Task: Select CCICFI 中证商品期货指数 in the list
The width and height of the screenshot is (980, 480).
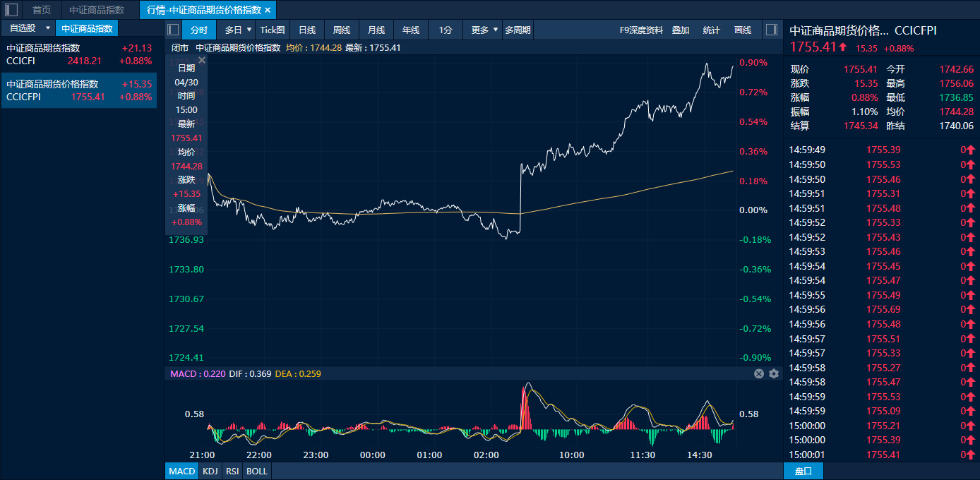Action: [78, 54]
